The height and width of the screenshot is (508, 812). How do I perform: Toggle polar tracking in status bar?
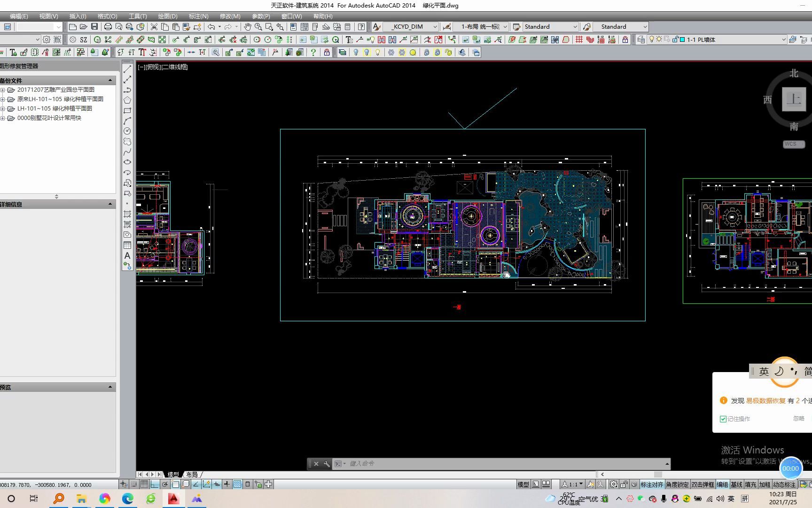165,484
